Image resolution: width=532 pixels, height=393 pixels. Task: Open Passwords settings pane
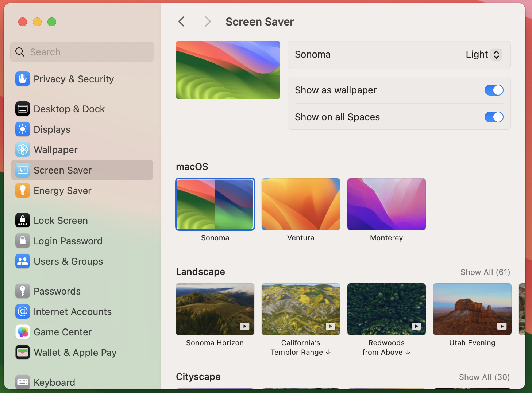pos(82,291)
